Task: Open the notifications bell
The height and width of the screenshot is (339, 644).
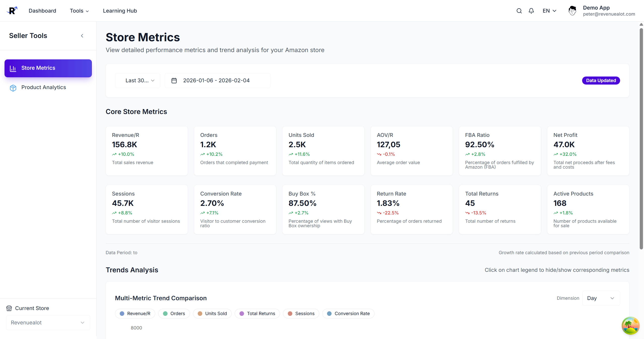Action: coord(531,11)
